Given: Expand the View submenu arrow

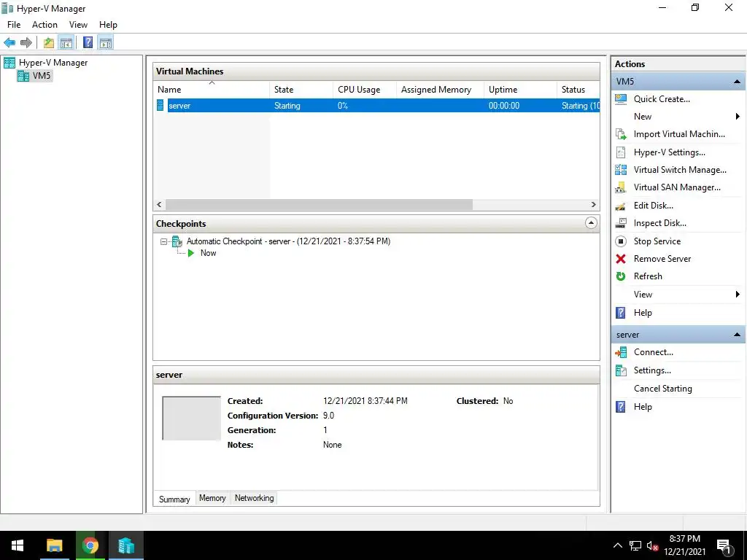Looking at the screenshot, I should [738, 295].
